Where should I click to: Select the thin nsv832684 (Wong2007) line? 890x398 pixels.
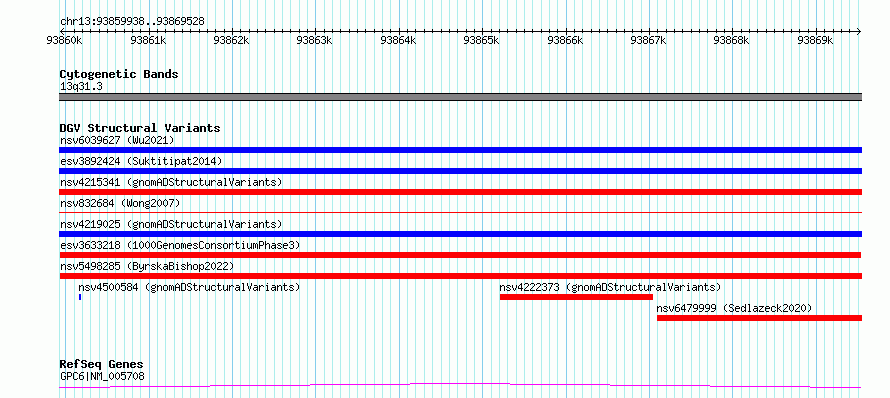[x=460, y=212]
